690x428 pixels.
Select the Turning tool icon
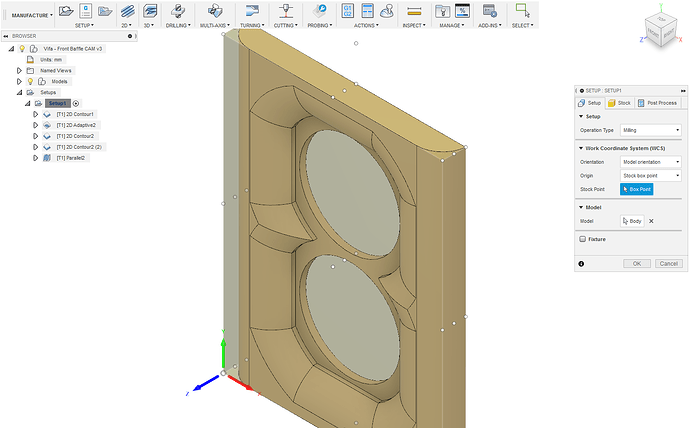point(250,9)
